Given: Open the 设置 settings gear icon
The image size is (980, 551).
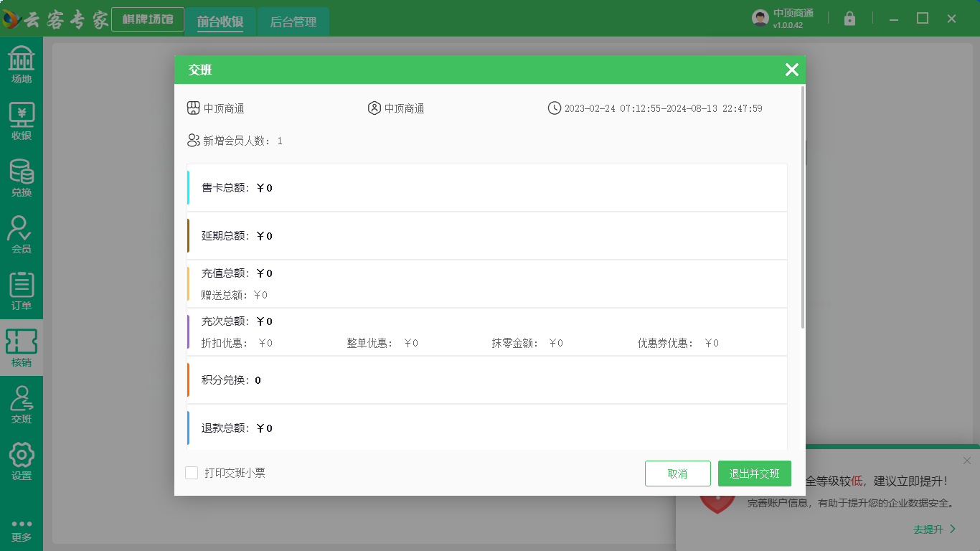Looking at the screenshot, I should 22,461.
